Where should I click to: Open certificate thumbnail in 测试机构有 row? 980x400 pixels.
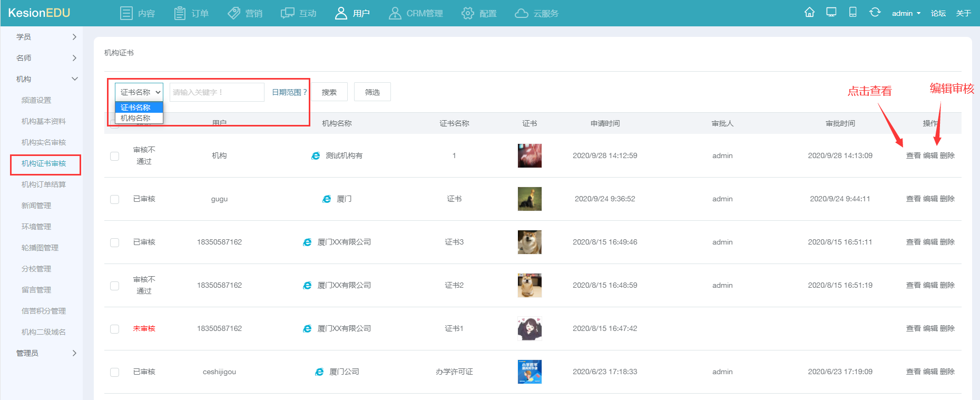point(530,155)
